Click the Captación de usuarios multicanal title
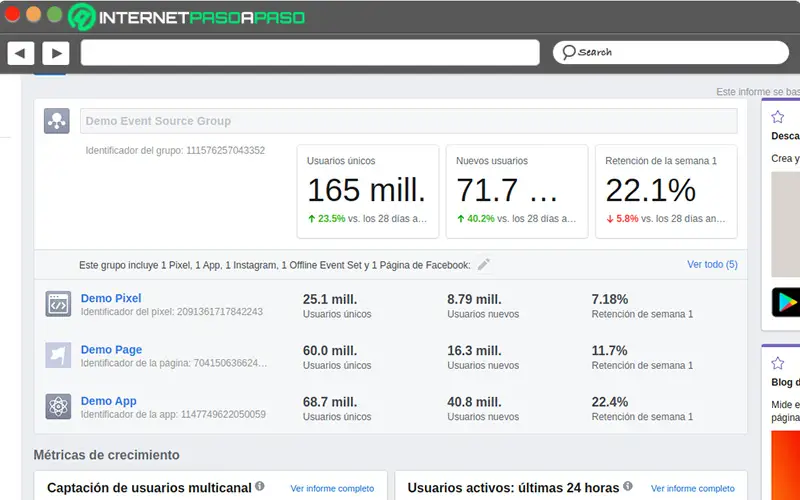 click(x=149, y=488)
